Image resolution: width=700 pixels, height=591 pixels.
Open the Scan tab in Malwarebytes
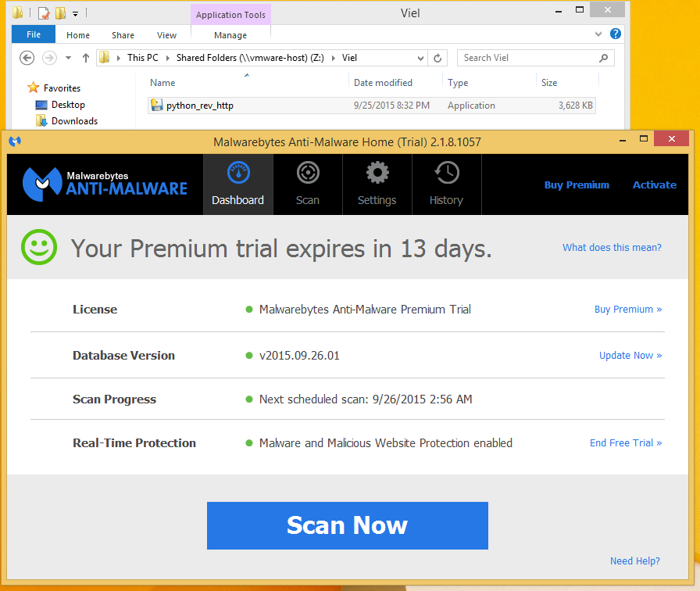click(308, 184)
